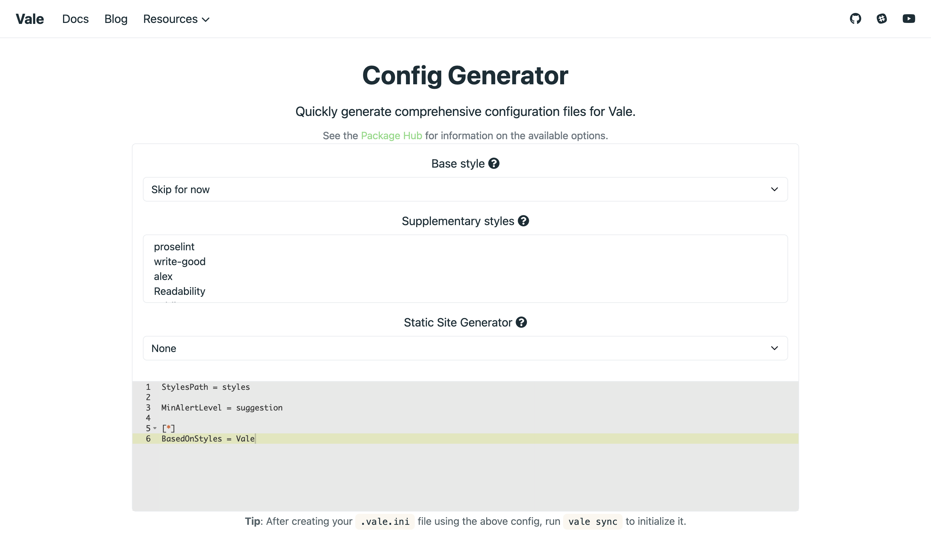Viewport: 931px width, 560px height.
Task: Select proselint supplementary style
Action: tap(174, 247)
